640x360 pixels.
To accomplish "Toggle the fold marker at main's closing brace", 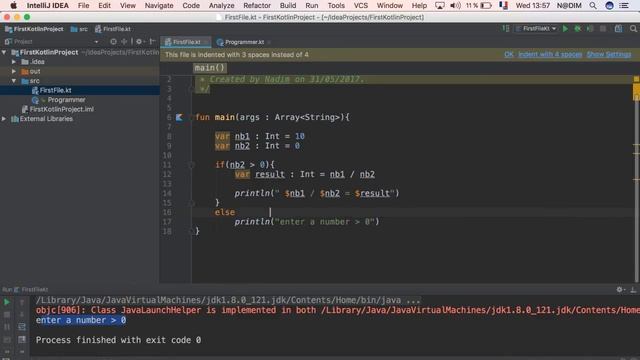I will click(191, 231).
